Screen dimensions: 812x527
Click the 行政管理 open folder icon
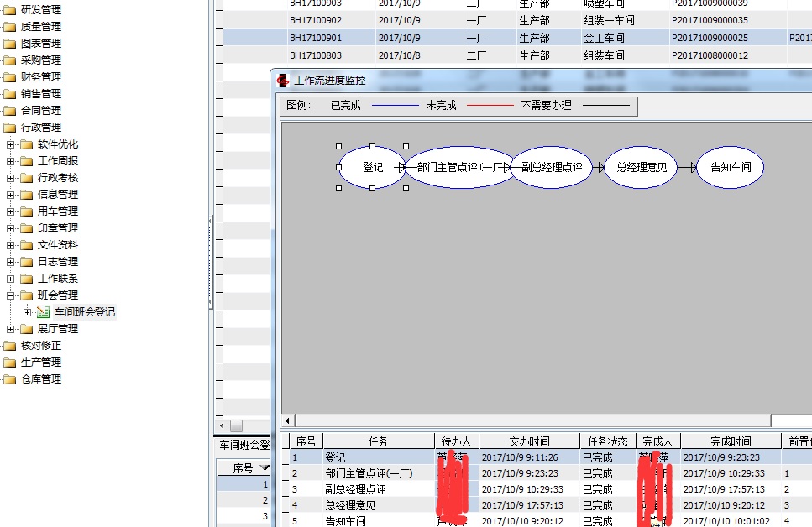click(9, 128)
